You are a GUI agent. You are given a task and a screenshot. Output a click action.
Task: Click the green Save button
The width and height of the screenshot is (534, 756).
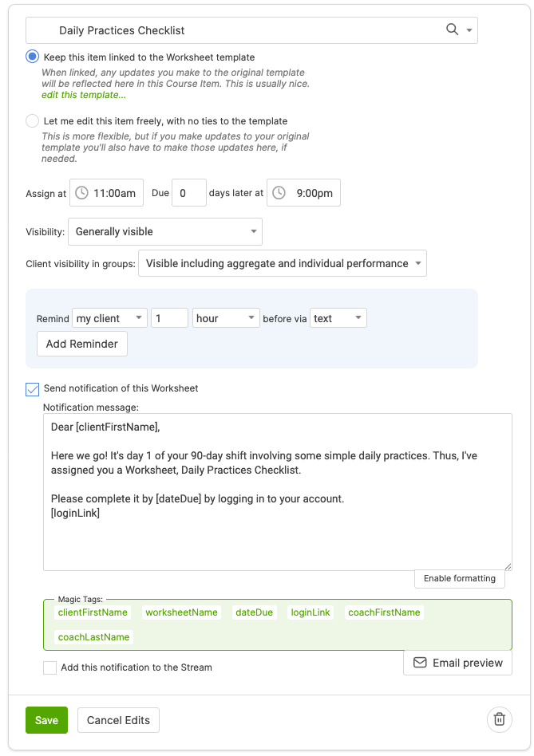pos(46,720)
